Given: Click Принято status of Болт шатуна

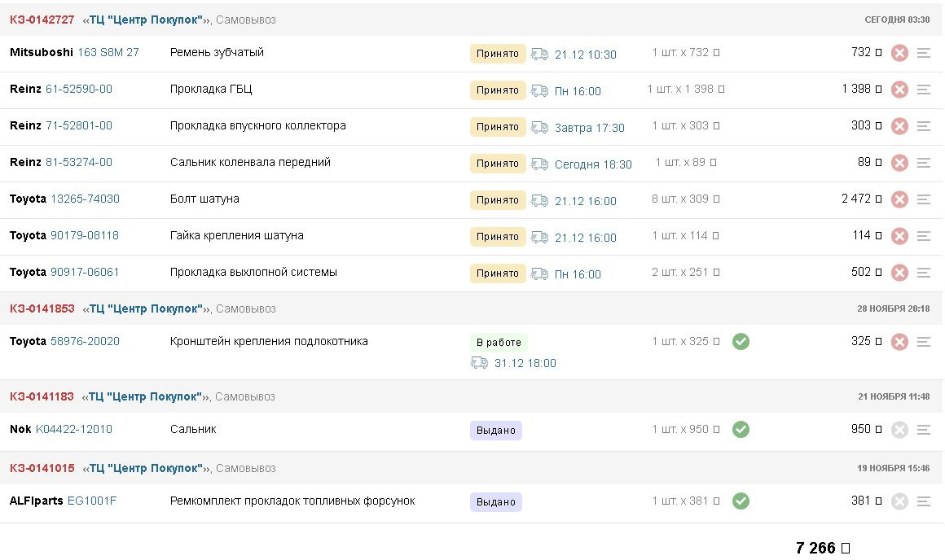Looking at the screenshot, I should pos(498,200).
